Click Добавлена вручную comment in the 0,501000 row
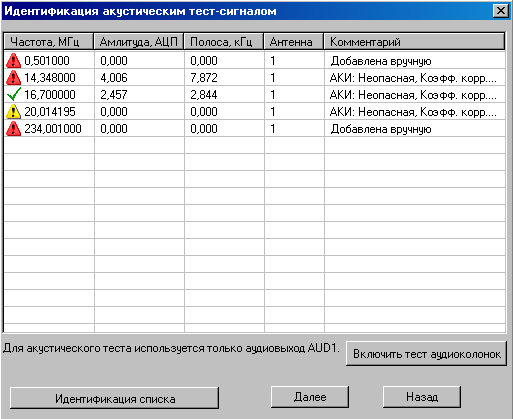 pyautogui.click(x=381, y=61)
